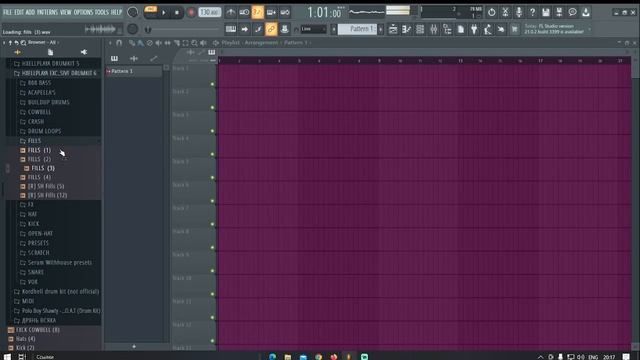Click the render/export audio icon
640x360 pixels.
tap(559, 12)
